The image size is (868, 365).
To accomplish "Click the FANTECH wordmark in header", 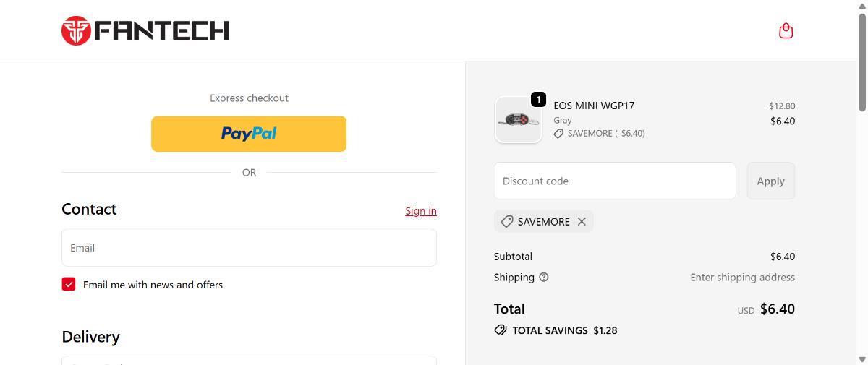I will coord(161,30).
